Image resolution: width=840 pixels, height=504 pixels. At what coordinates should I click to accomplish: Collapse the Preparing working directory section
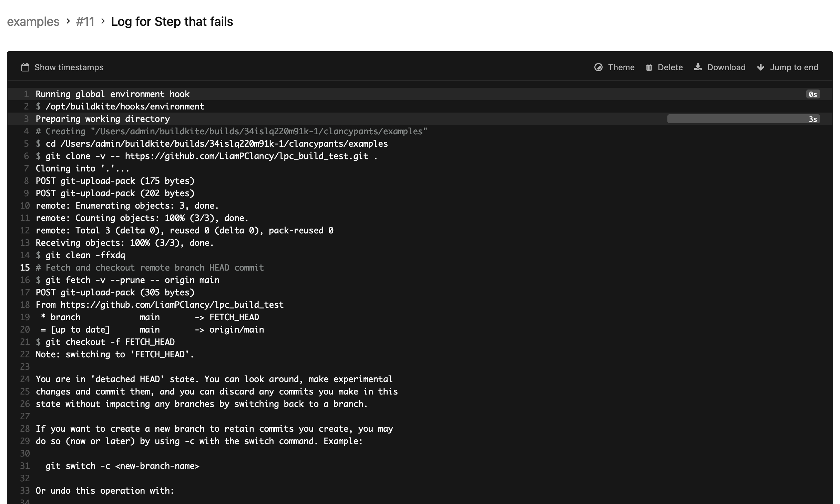103,119
